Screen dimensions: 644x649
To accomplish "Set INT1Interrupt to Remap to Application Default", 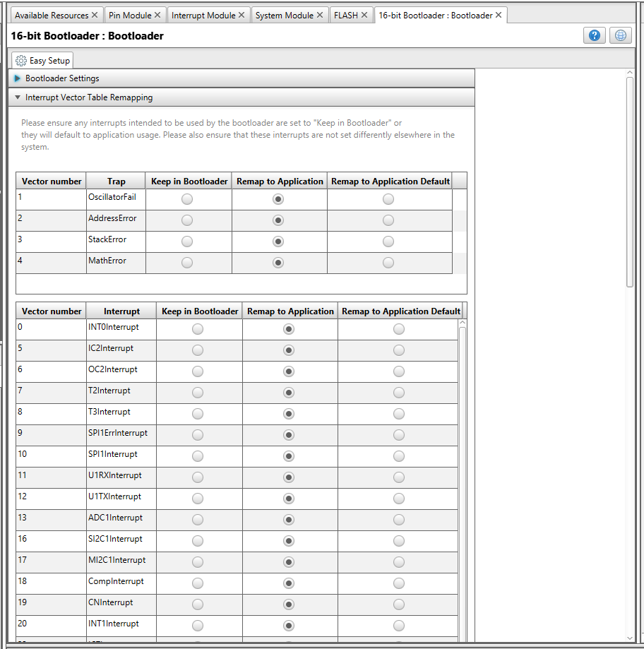I will point(399,626).
